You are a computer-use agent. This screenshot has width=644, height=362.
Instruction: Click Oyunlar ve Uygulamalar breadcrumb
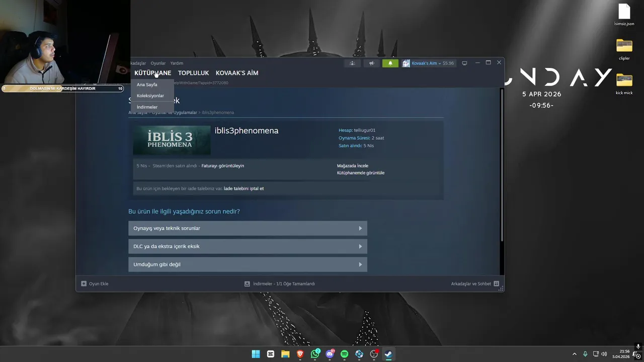[175, 113]
